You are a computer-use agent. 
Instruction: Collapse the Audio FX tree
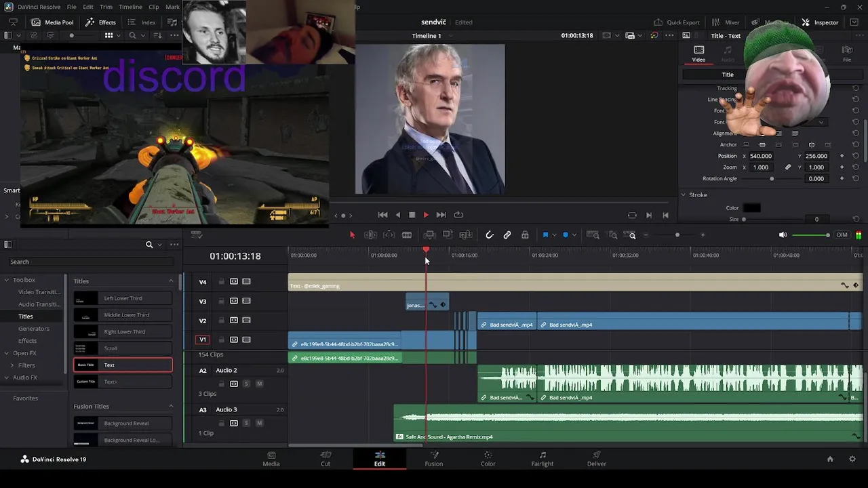pyautogui.click(x=7, y=378)
